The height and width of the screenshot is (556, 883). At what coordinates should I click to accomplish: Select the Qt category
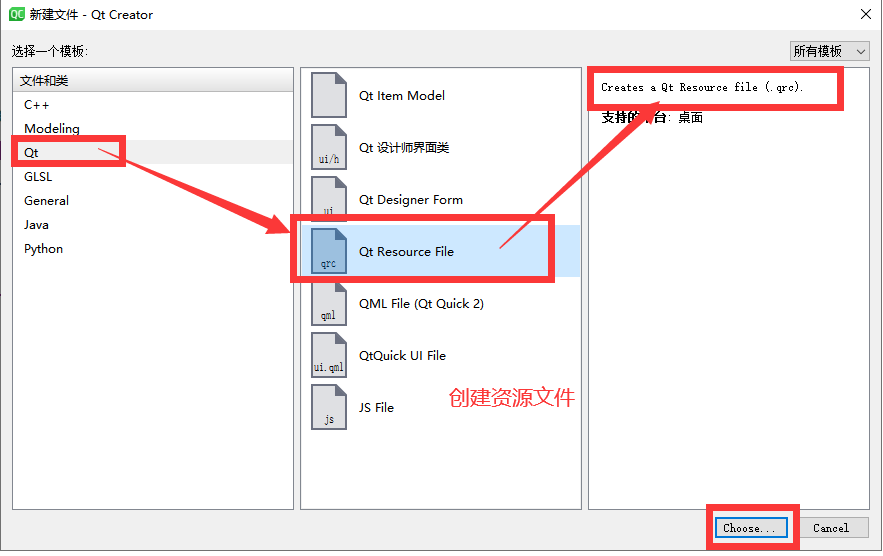coord(153,153)
